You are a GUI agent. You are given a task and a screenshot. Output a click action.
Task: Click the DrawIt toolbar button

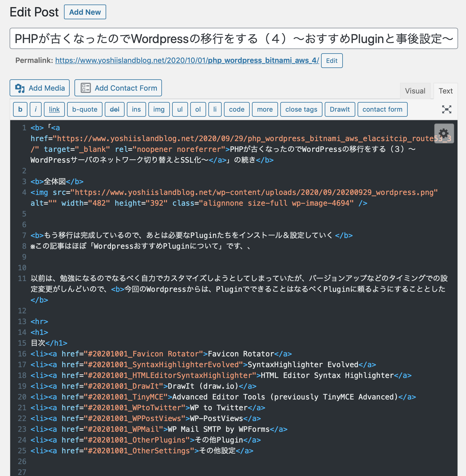click(340, 109)
